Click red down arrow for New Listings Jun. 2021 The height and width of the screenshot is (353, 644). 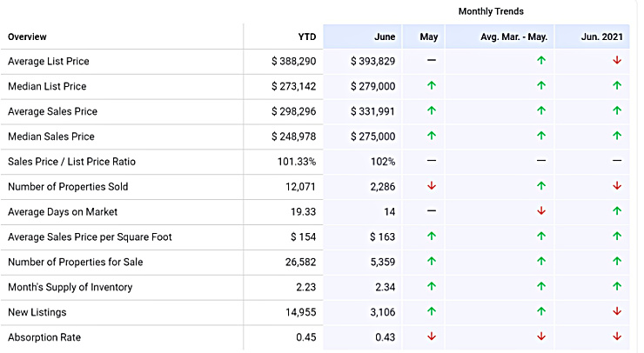(616, 311)
